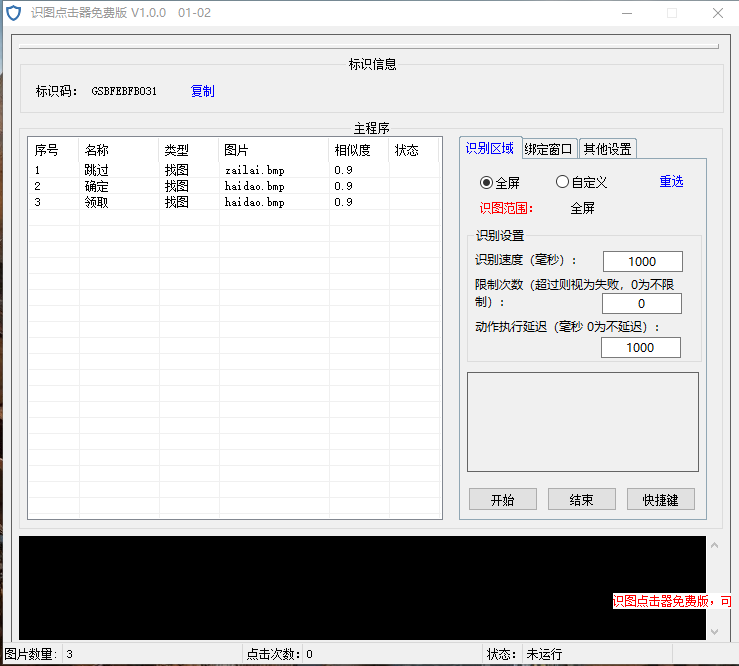739x666 pixels.
Task: Focus the 识别速度 input field
Action: (x=642, y=261)
